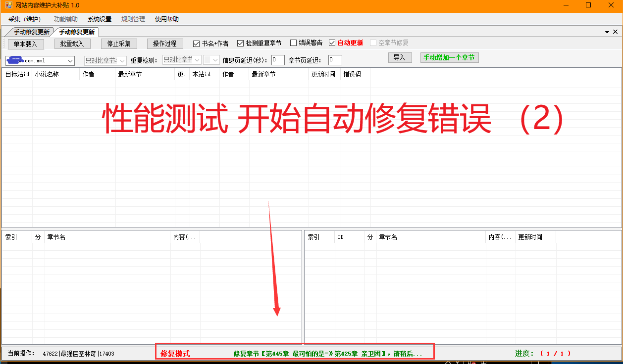This screenshot has width=623, height=364.
Task: Toggle the 检测重复章节 checkbox
Action: pos(241,44)
